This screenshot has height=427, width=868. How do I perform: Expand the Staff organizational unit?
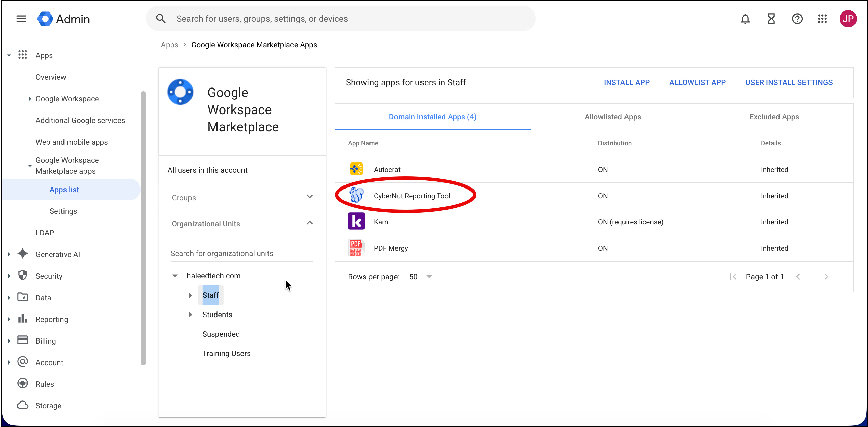190,295
